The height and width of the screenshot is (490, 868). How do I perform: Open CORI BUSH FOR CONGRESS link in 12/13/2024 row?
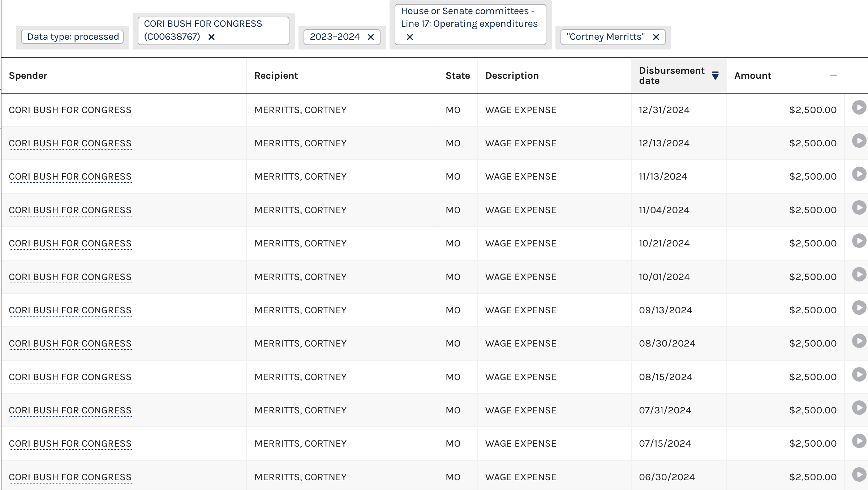(x=70, y=143)
